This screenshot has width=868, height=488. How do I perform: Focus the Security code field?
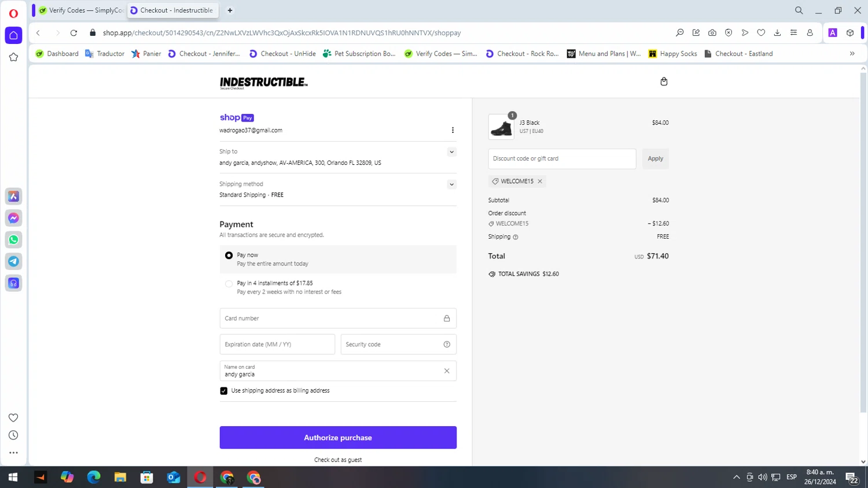[x=399, y=345]
